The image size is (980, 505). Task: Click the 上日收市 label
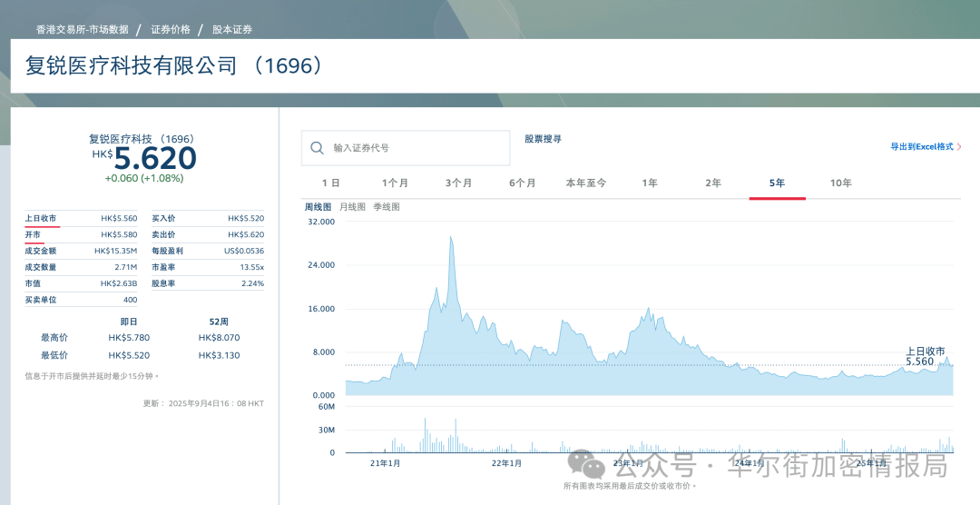point(41,218)
